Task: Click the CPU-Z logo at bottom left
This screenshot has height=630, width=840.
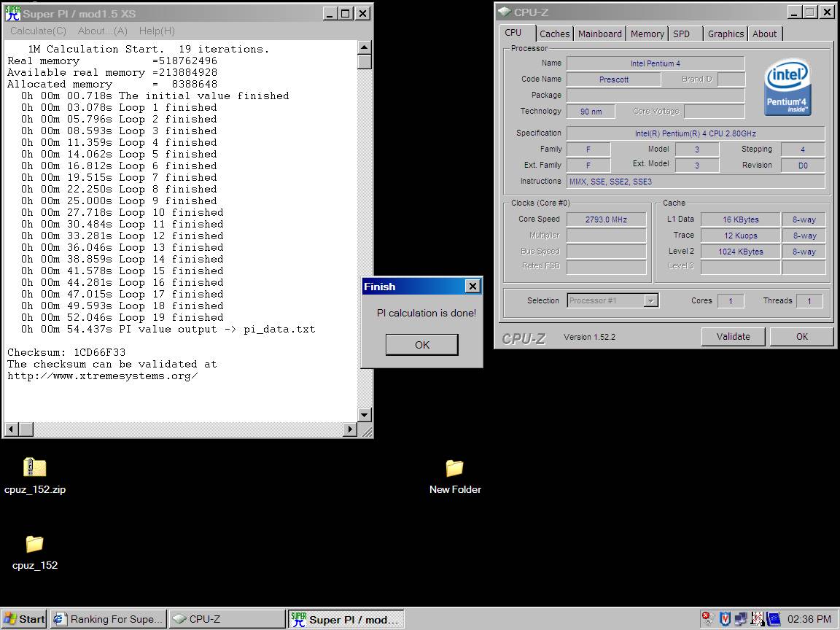Action: point(524,338)
